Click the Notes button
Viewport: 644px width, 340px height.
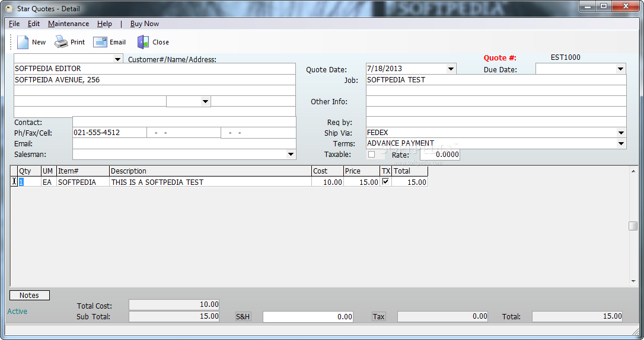(30, 296)
